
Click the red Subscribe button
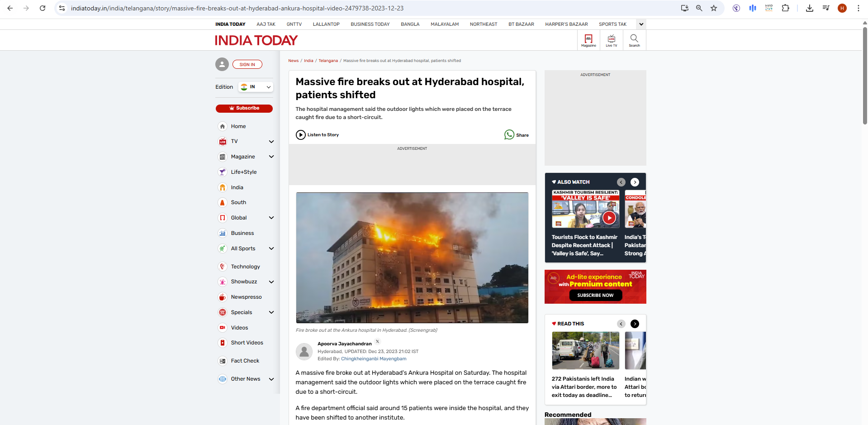[x=244, y=108]
